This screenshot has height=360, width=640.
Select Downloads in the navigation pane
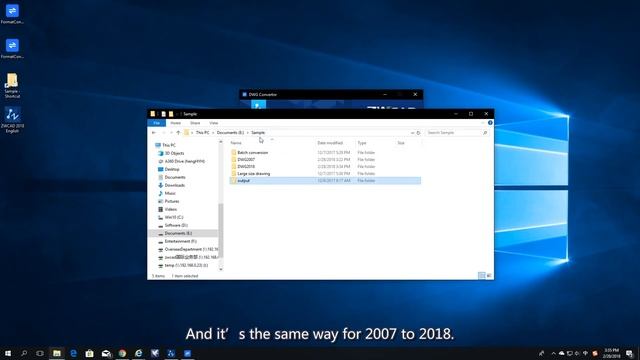pyautogui.click(x=174, y=185)
